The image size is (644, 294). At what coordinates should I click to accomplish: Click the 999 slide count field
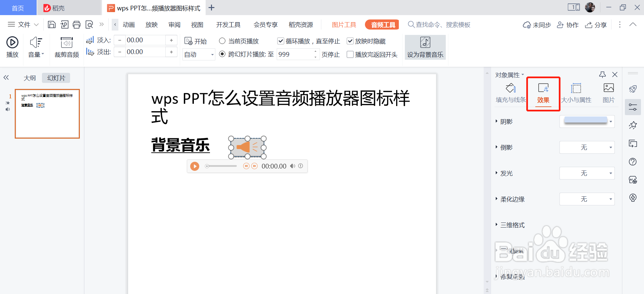pyautogui.click(x=295, y=54)
